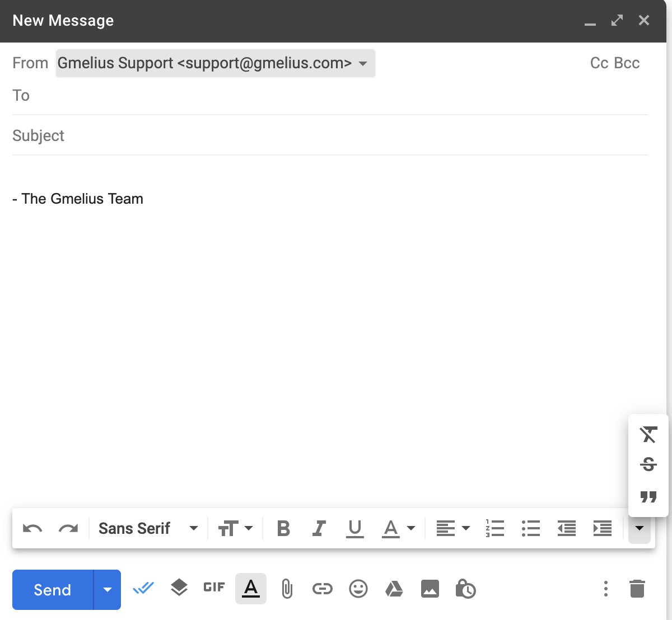Toggle Bold formatting
Image resolution: width=672 pixels, height=620 pixels.
coord(283,528)
